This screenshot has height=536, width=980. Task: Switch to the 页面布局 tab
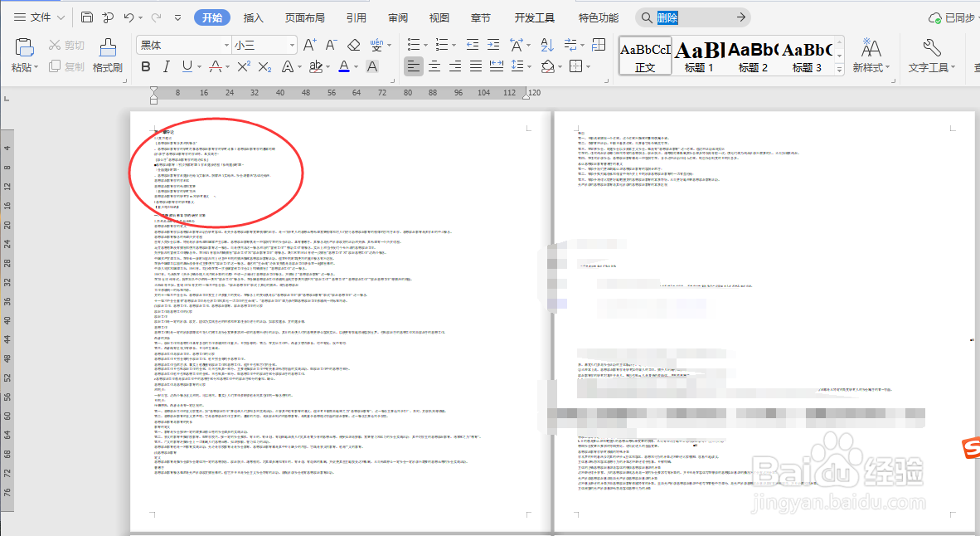tap(305, 17)
